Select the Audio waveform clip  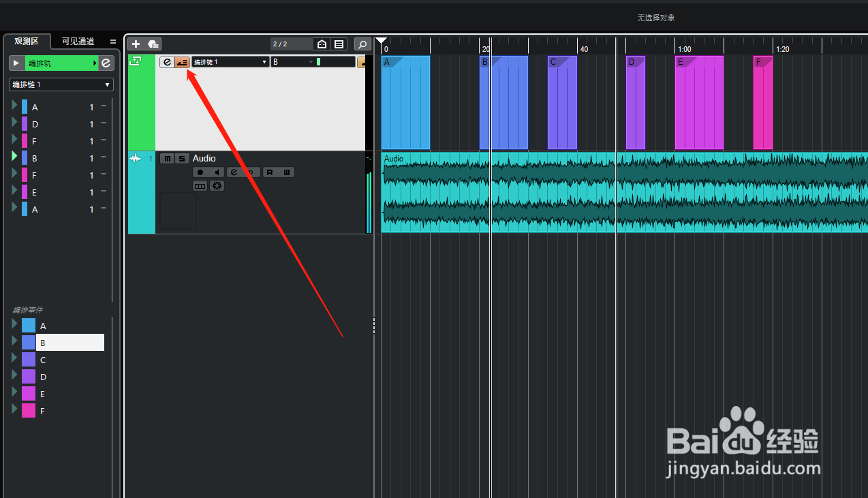tap(624, 192)
